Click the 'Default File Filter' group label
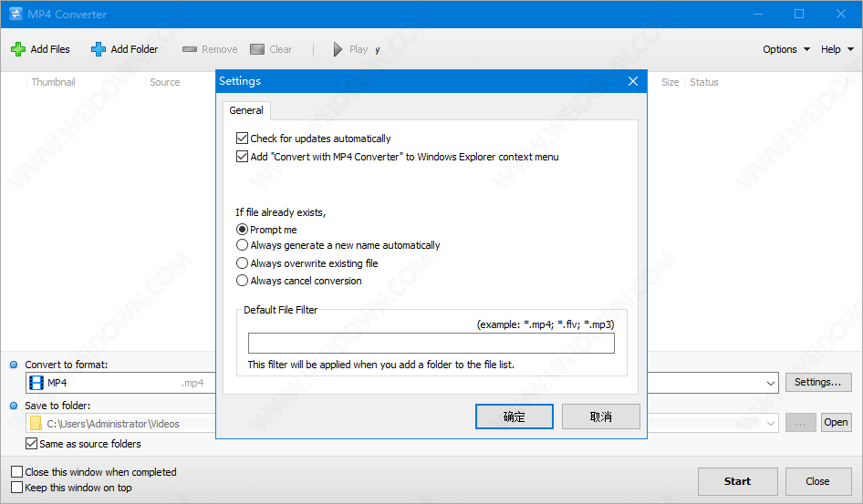863x504 pixels. 281,310
